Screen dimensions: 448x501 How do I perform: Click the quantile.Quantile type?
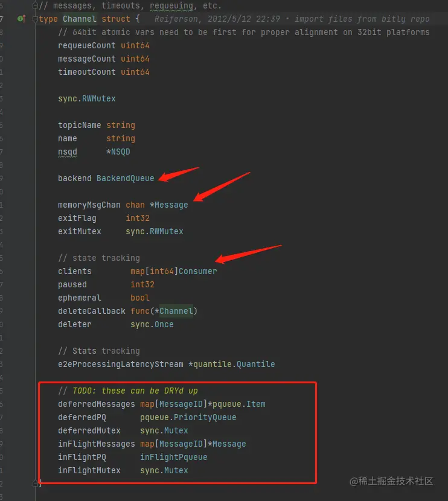pos(232,364)
